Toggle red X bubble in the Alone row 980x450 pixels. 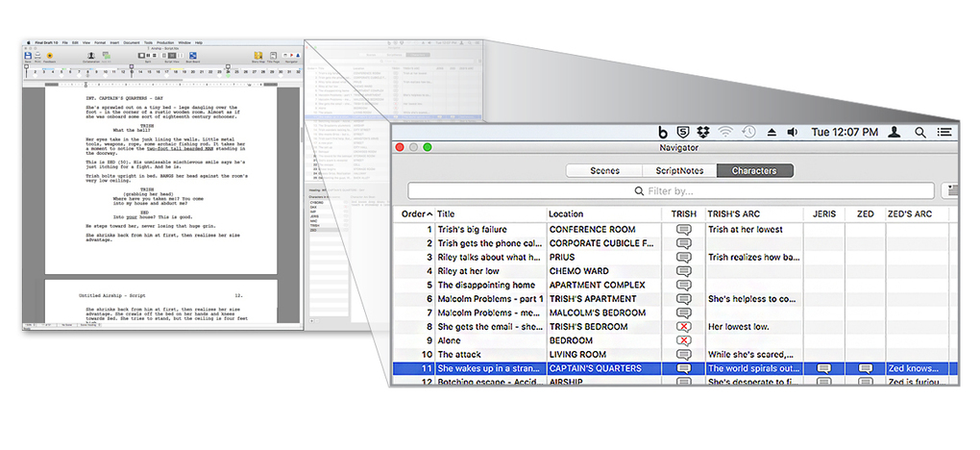pos(684,340)
